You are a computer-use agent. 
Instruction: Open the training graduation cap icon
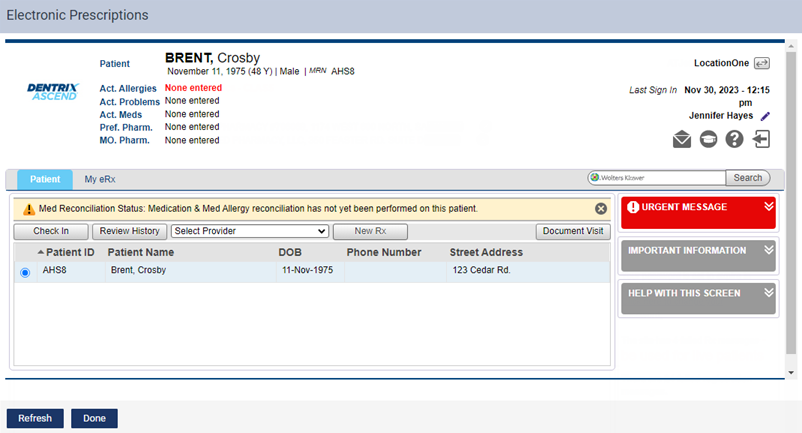(708, 140)
